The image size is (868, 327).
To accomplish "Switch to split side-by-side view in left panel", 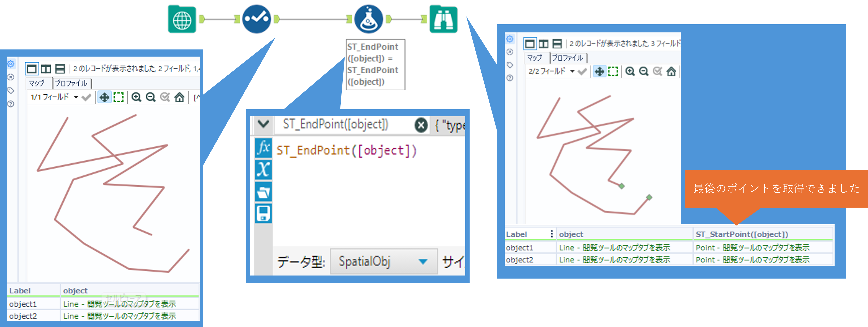I will pos(46,69).
